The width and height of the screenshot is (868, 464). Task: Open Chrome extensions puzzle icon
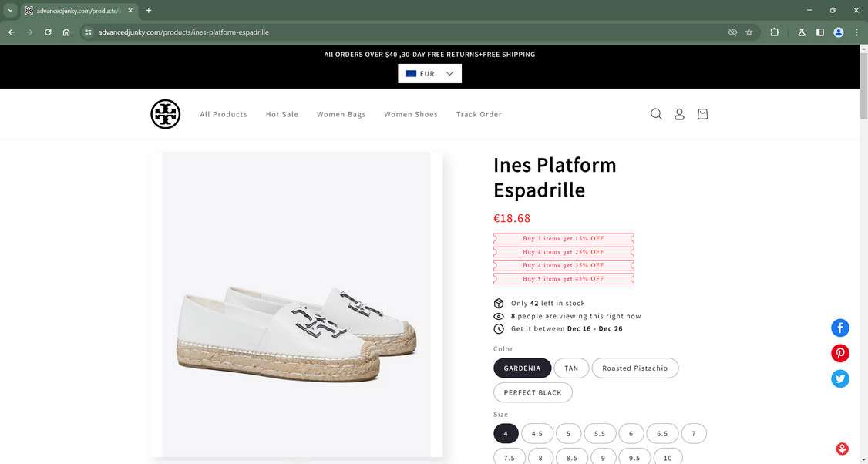point(775,32)
